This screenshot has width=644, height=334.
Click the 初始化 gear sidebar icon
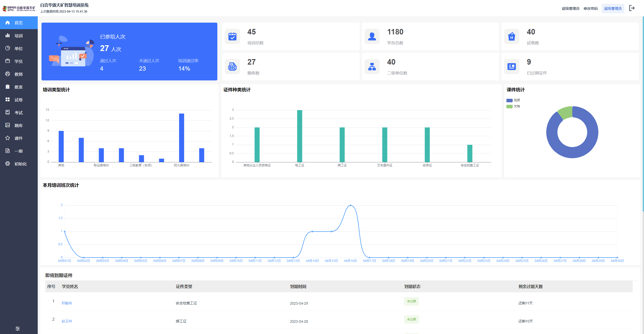[x=8, y=164]
